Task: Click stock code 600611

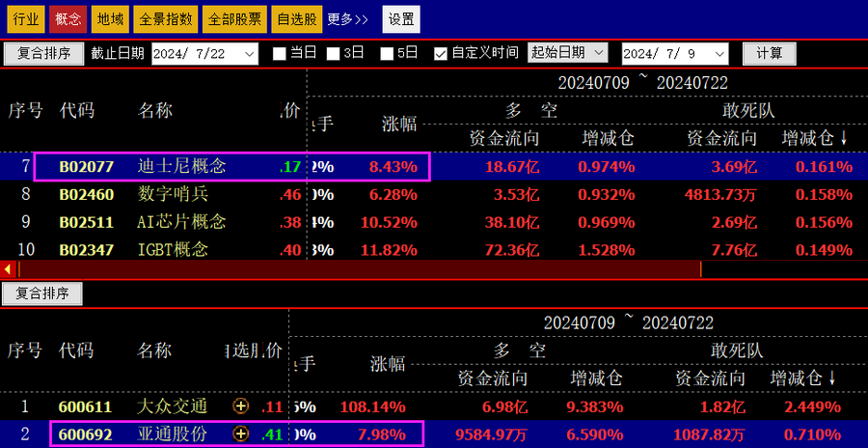Action: pos(85,407)
